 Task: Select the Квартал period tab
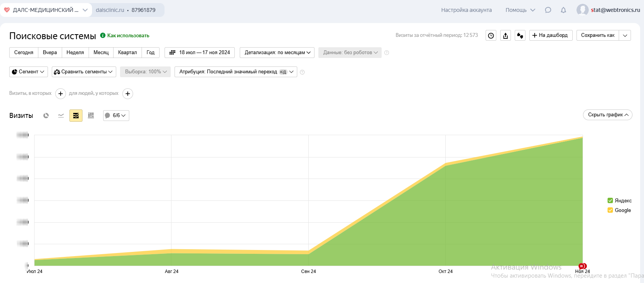click(127, 53)
